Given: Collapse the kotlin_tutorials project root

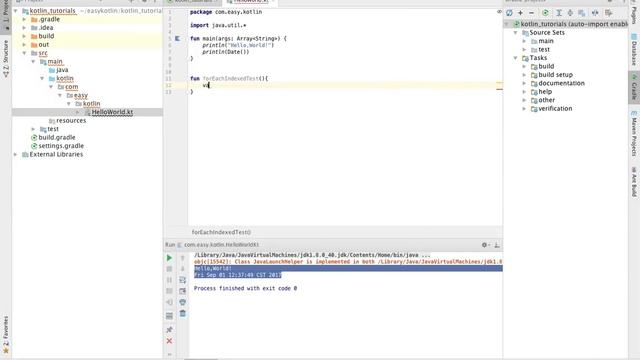Looking at the screenshot, I should click(16, 11).
